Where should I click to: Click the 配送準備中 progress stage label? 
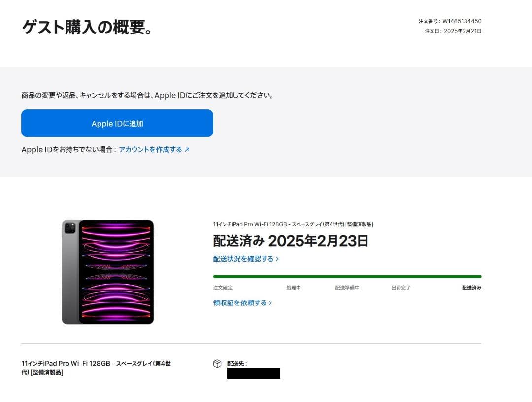[x=346, y=288]
